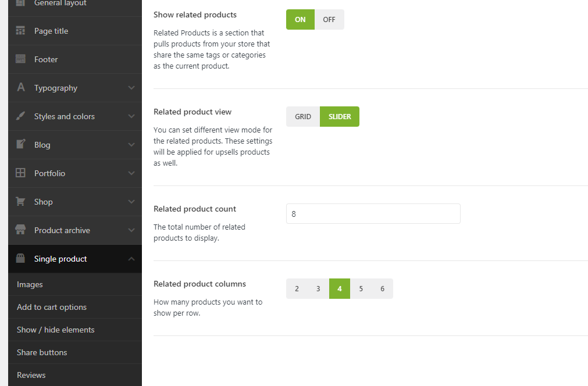
Task: Click the Portfolio grid icon
Action: [x=21, y=173]
